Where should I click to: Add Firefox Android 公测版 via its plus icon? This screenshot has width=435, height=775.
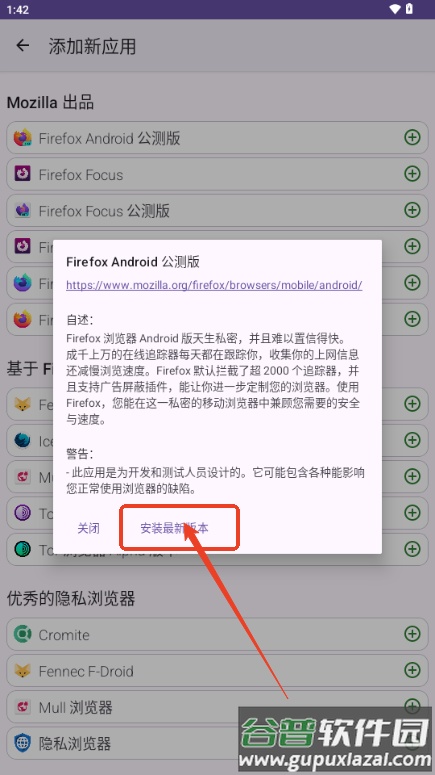412,137
